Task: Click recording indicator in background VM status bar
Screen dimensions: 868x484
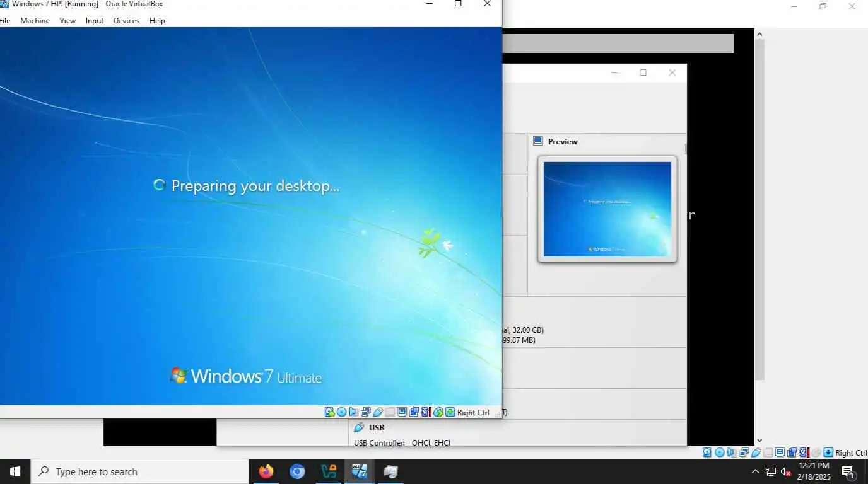Action: pyautogui.click(x=792, y=452)
